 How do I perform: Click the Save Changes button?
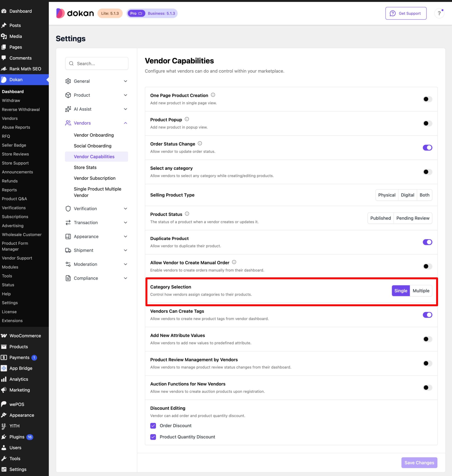point(419,463)
